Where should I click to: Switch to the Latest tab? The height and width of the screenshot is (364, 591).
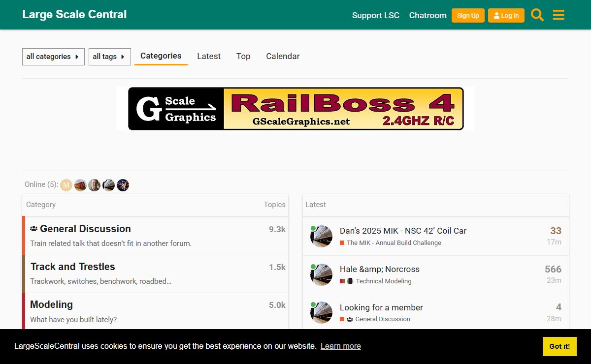point(209,56)
